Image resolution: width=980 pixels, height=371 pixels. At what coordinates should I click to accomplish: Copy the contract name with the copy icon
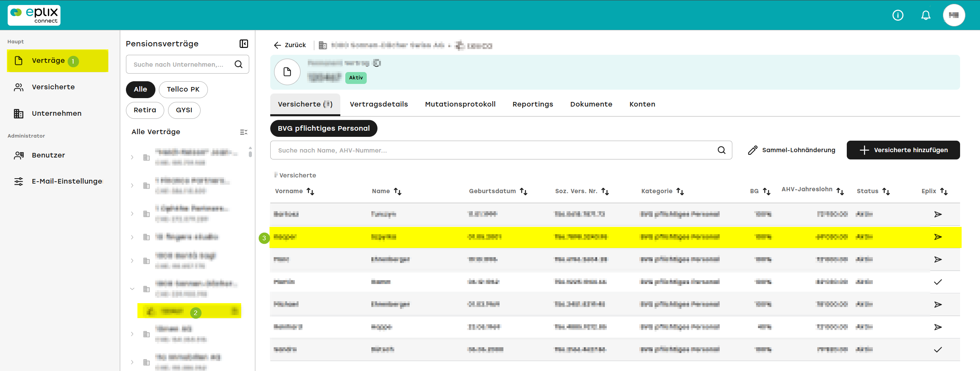[x=377, y=63]
